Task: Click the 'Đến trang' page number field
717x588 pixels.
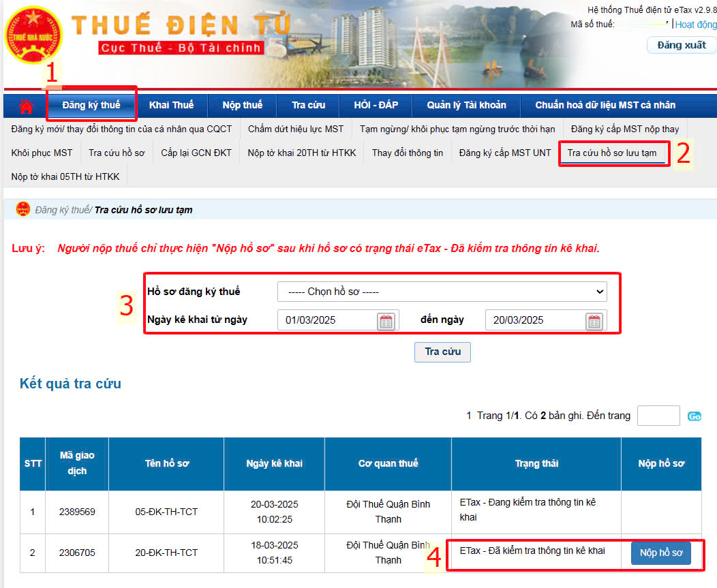Action: [x=658, y=416]
